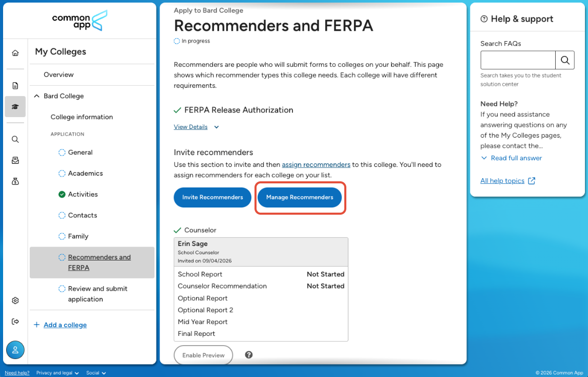This screenshot has width=588, height=377.
Task: Open the Common App document icon
Action: [x=15, y=86]
